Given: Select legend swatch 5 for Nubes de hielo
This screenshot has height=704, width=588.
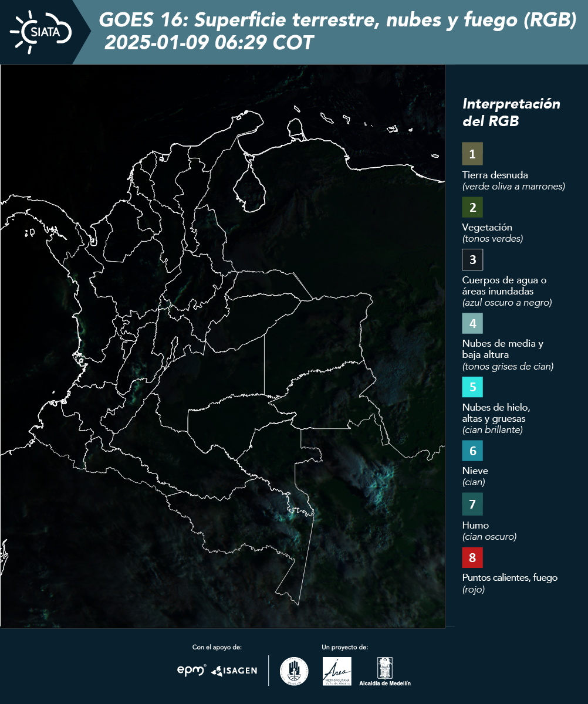Looking at the screenshot, I should coord(472,387).
